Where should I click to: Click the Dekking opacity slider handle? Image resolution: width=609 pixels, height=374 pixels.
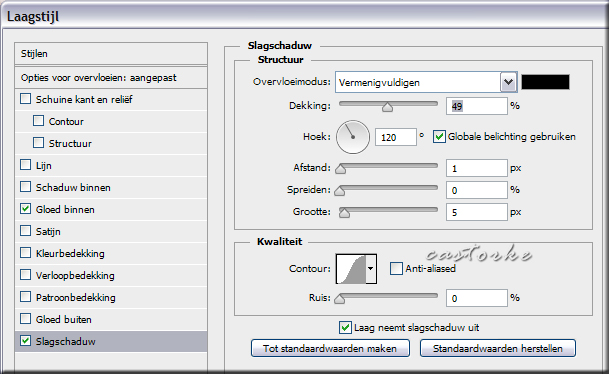387,107
